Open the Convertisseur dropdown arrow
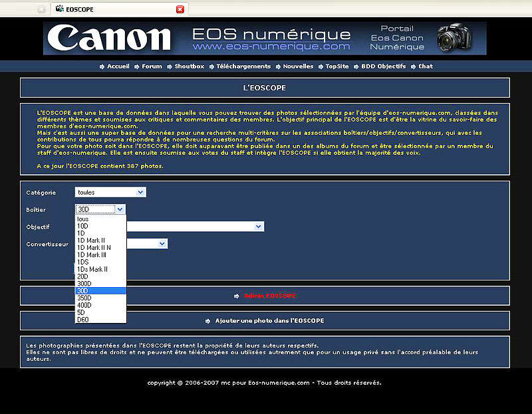 (x=162, y=243)
